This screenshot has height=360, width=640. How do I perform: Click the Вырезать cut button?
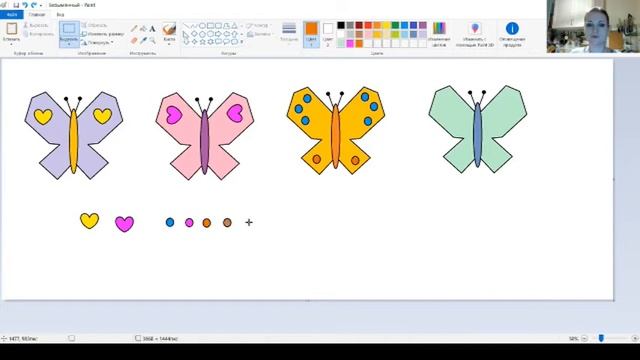click(36, 25)
